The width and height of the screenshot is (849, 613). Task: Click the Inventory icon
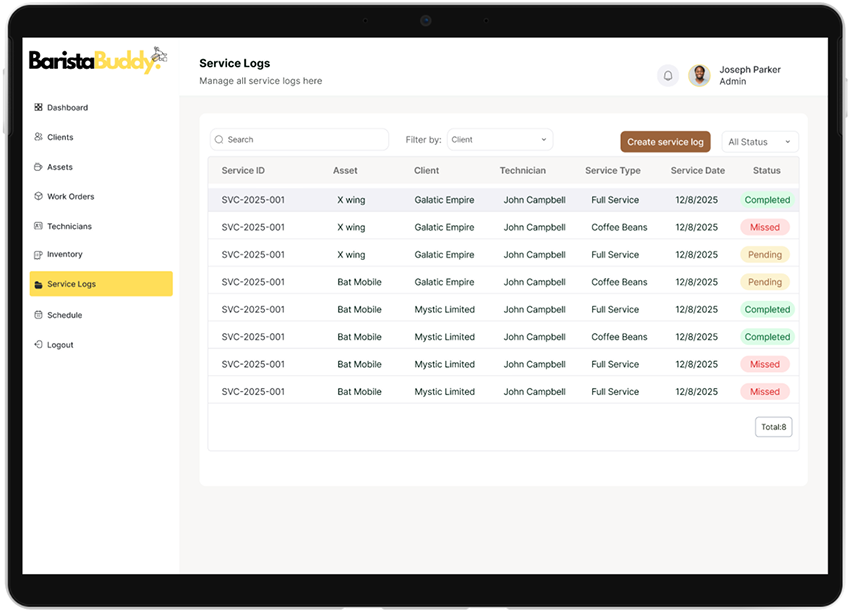pos(36,254)
